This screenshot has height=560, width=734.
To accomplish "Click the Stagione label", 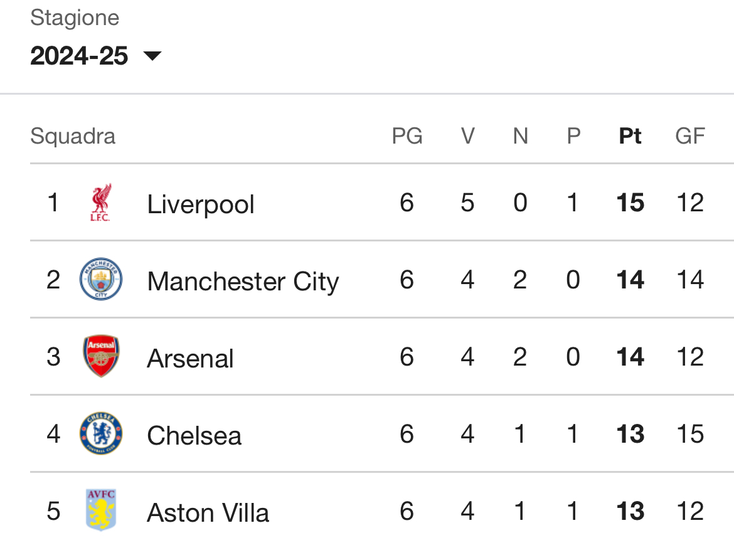I will (x=75, y=18).
